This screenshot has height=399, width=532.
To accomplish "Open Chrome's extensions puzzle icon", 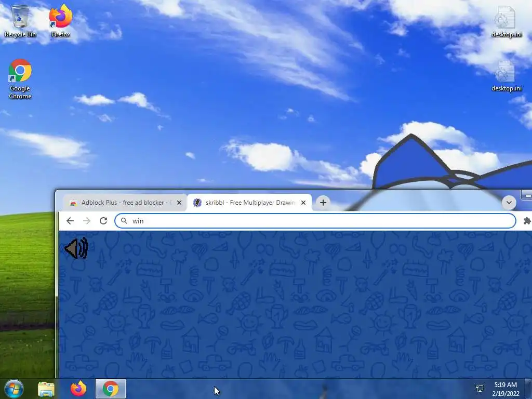I will (527, 221).
